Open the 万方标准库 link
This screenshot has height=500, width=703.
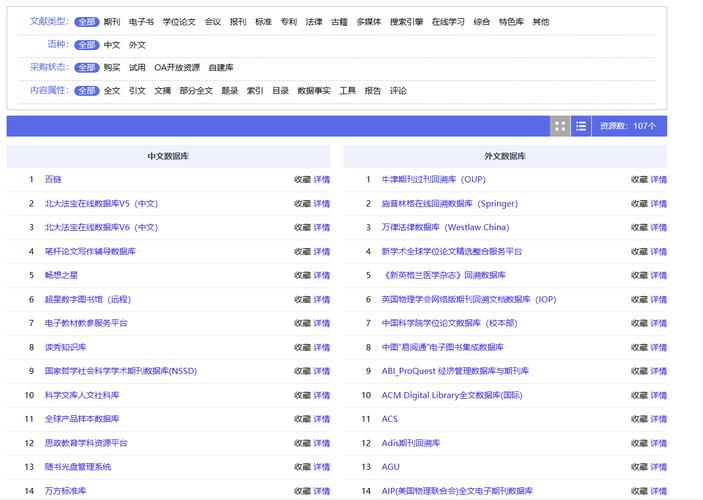point(65,491)
